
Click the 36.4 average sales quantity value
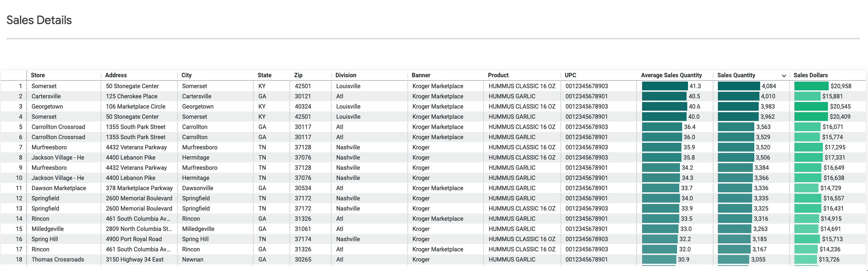pyautogui.click(x=689, y=127)
